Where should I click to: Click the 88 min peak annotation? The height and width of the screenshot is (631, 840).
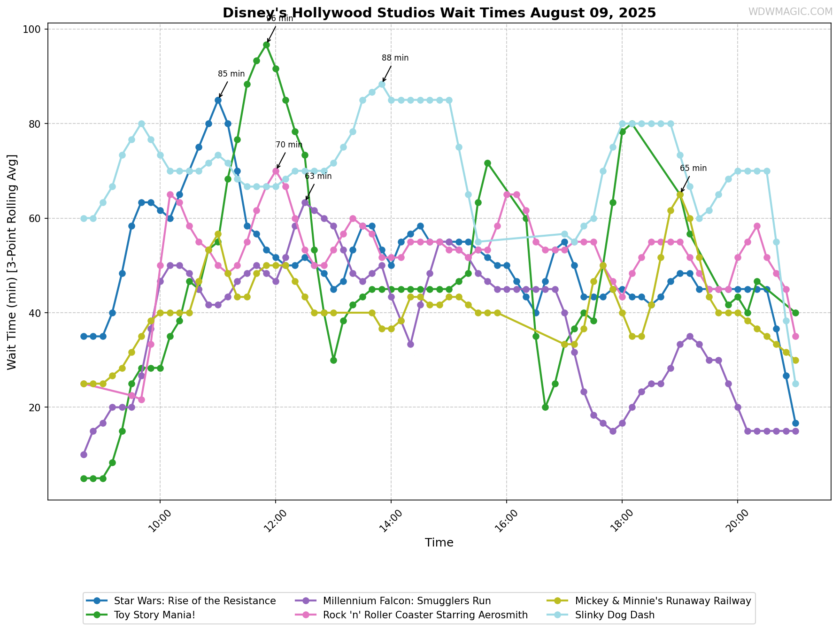pos(395,58)
